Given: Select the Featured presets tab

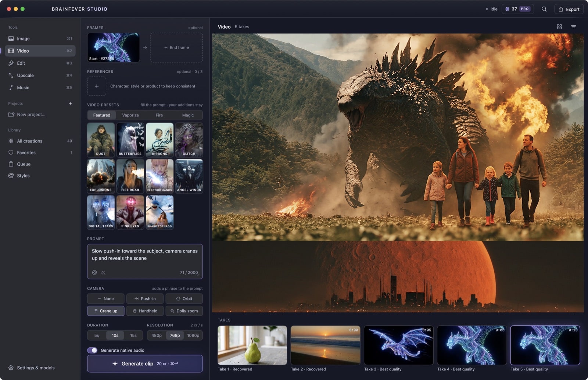Looking at the screenshot, I should point(102,115).
